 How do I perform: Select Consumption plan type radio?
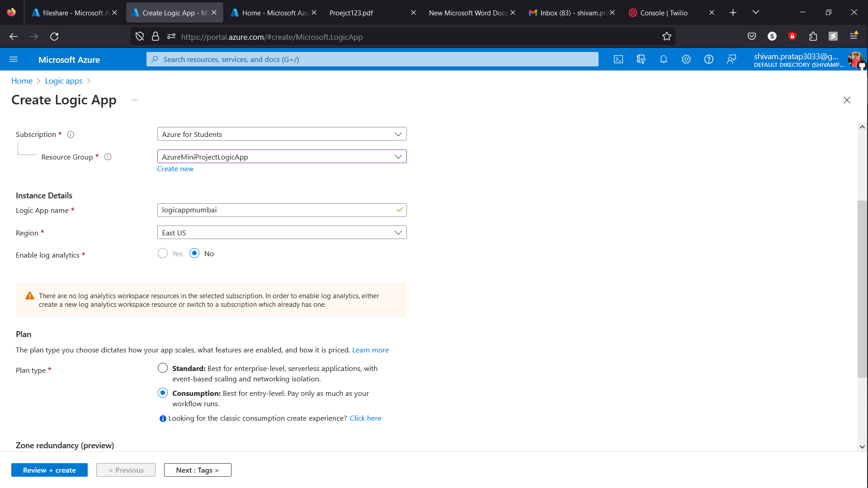coord(163,393)
